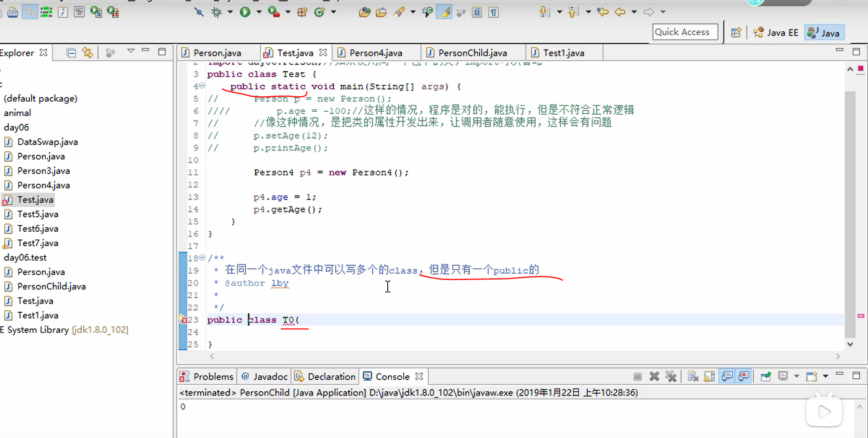868x438 pixels.
Task: Open the Run button dropdown arrow
Action: pyautogui.click(x=259, y=12)
